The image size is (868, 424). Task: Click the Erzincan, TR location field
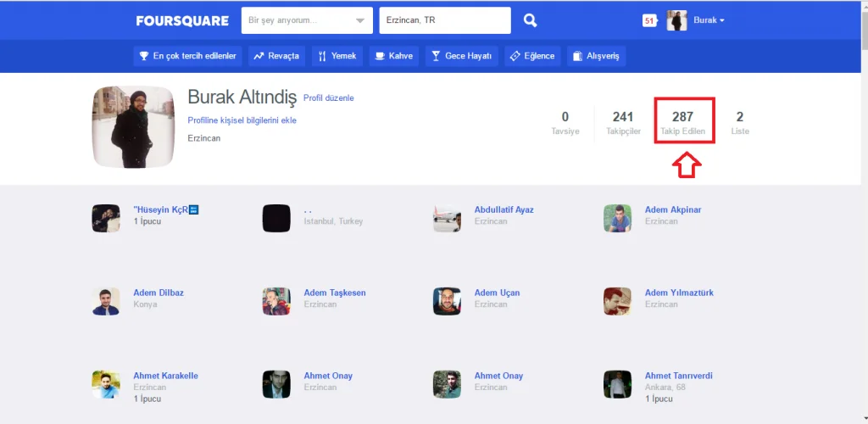(x=444, y=20)
